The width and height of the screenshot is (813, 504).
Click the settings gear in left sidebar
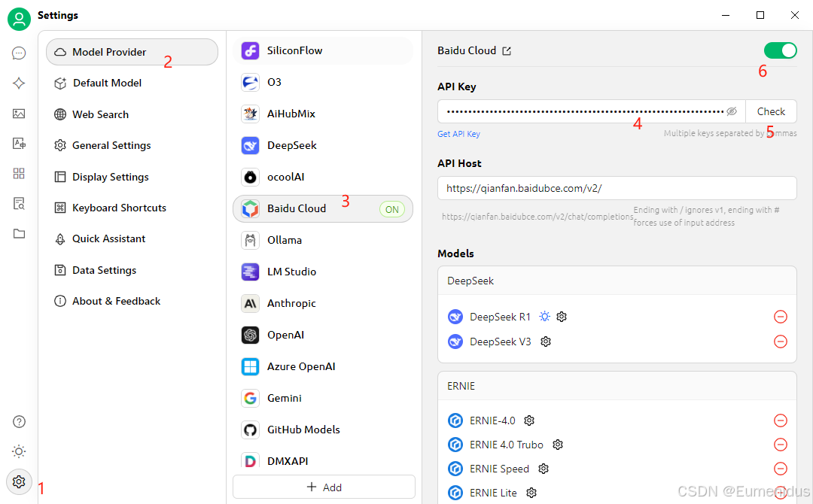click(x=19, y=481)
